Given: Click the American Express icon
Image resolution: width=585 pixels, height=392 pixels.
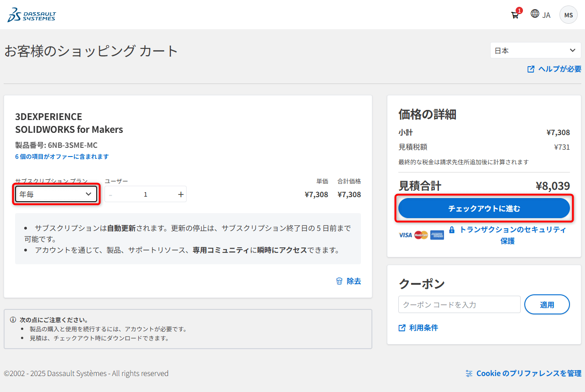Looking at the screenshot, I should (x=437, y=235).
